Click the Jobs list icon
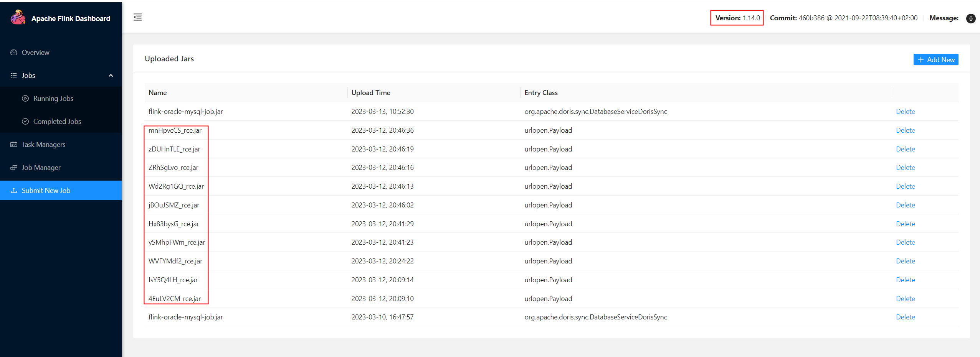The width and height of the screenshot is (980, 357). tap(14, 76)
